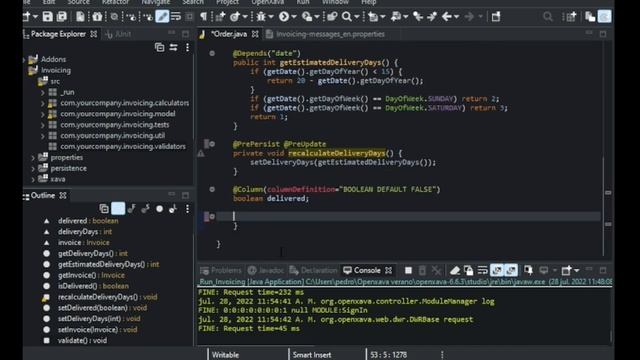The height and width of the screenshot is (360, 640).
Task: Toggle Link with Editor in Package Explorer
Action: pos(173,48)
